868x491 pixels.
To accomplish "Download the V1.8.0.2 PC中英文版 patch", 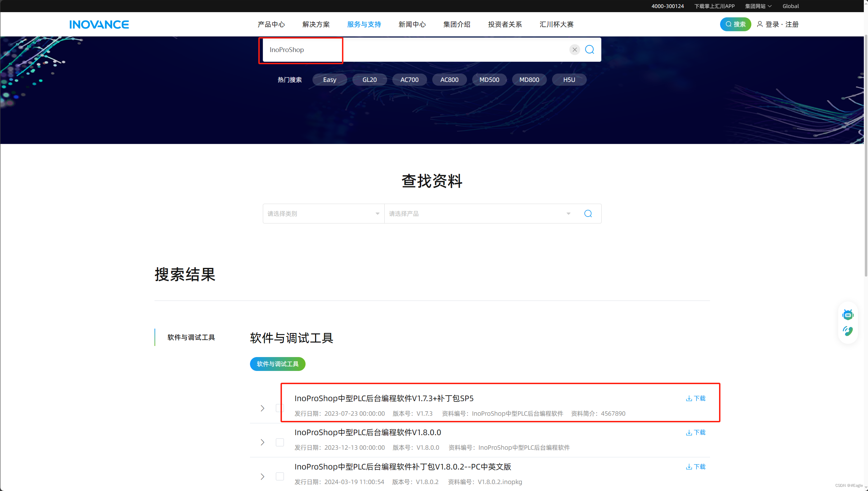I will (x=695, y=467).
